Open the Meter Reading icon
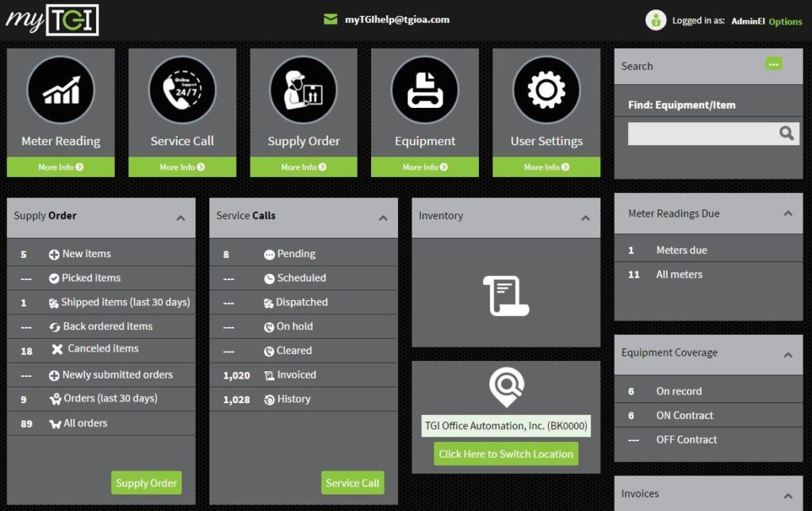Screen dimensions: 812x511 60,89
